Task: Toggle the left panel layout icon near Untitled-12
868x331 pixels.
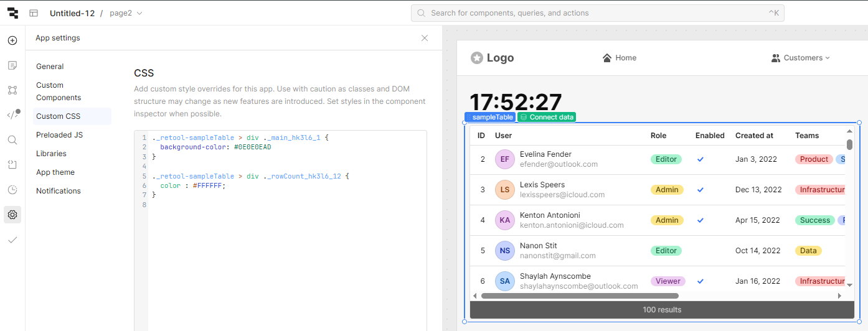Action: [34, 13]
